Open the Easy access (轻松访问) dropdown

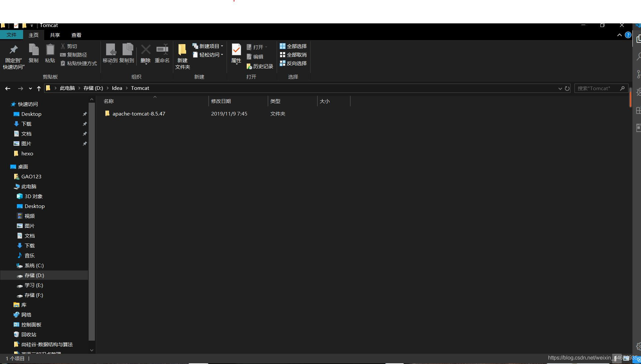click(x=208, y=55)
